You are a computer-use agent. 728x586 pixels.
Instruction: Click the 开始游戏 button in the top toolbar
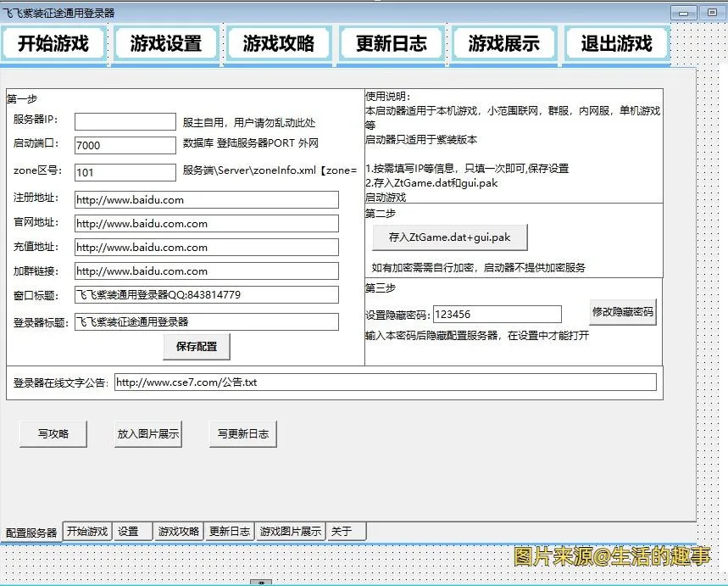[x=53, y=42]
